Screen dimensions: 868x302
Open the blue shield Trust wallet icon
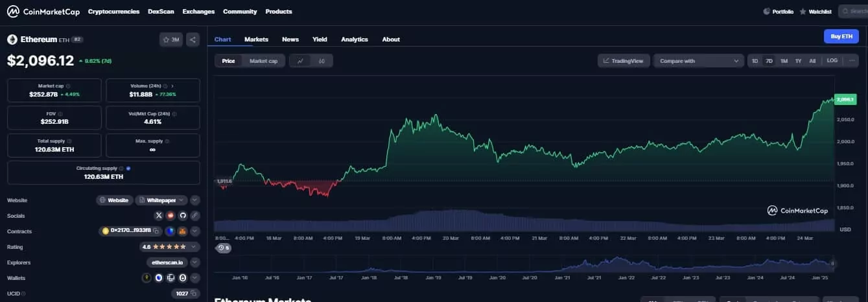pos(159,278)
